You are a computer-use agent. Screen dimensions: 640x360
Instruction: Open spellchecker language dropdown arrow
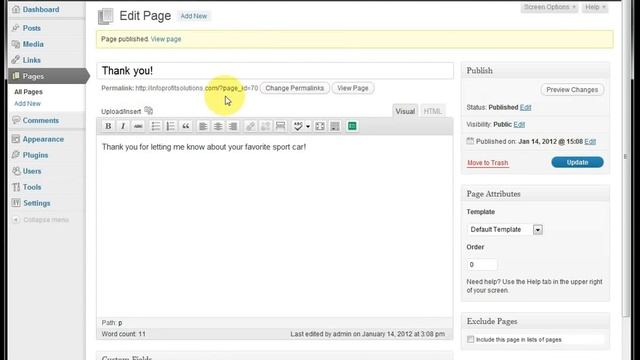(x=308, y=127)
